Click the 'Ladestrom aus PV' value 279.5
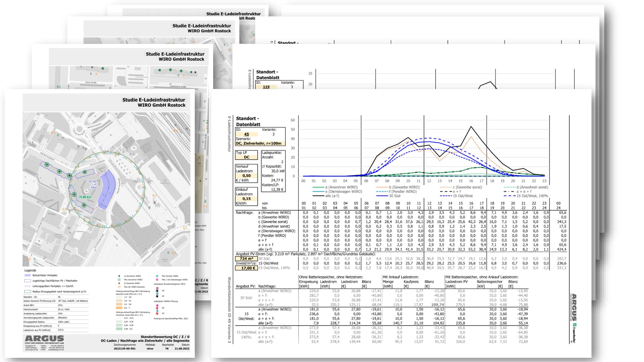Image resolution: width=644 pixels, height=362 pixels. tap(61, 330)
